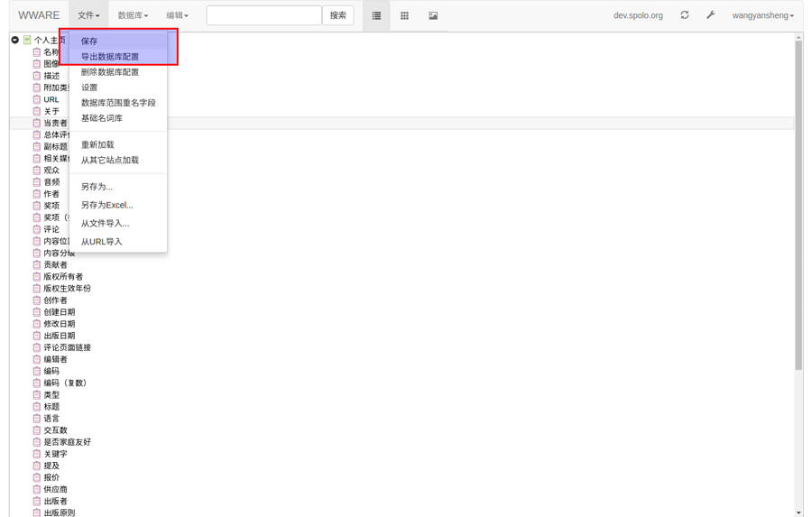Image resolution: width=812 pixels, height=517 pixels.
Task: Select the 是否家庭友好 tree item
Action: tap(68, 442)
